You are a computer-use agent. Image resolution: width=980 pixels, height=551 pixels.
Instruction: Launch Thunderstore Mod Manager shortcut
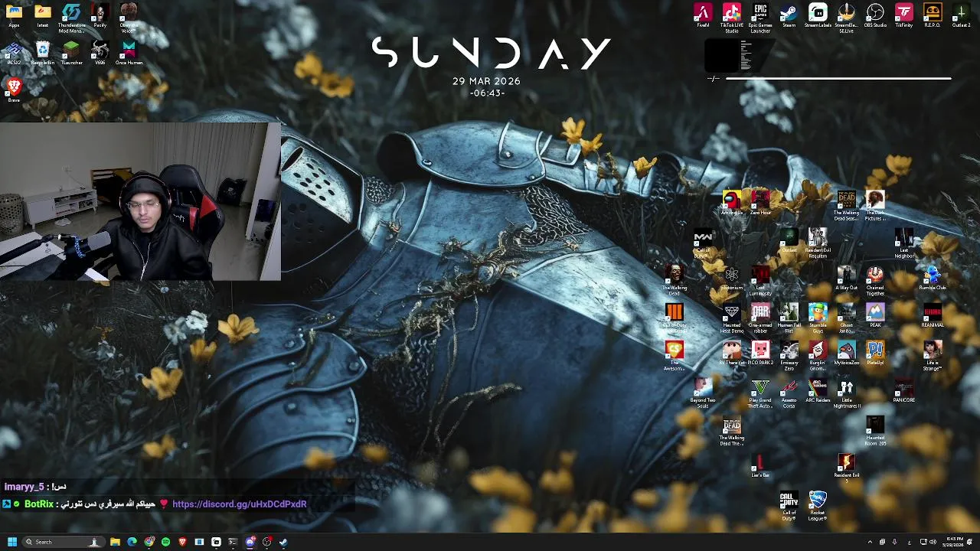(x=71, y=18)
